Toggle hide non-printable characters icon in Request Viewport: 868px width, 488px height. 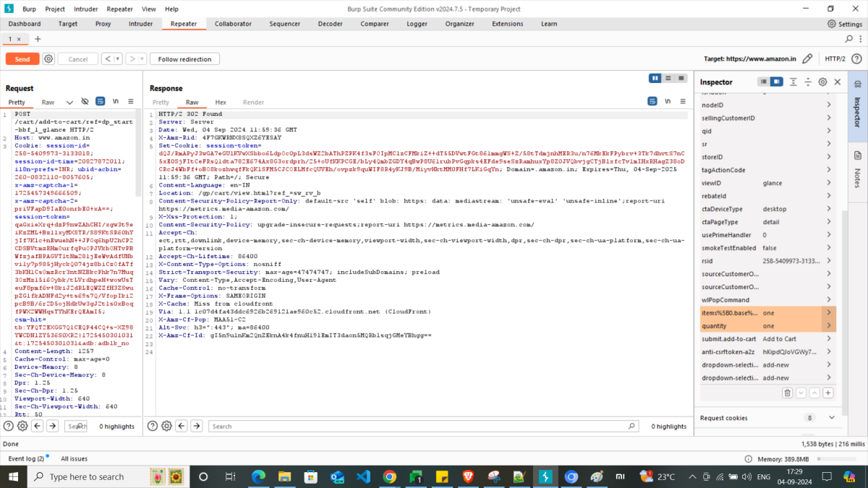(x=85, y=102)
